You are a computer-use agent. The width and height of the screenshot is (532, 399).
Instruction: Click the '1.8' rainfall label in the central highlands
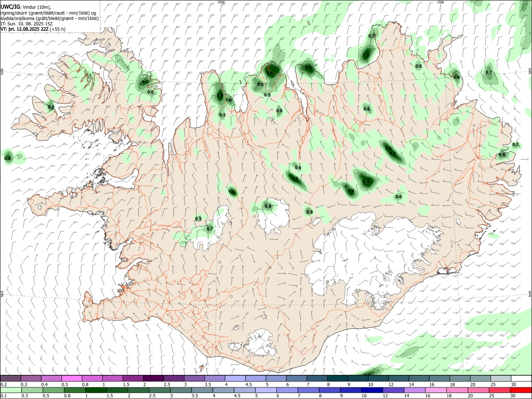click(x=366, y=182)
